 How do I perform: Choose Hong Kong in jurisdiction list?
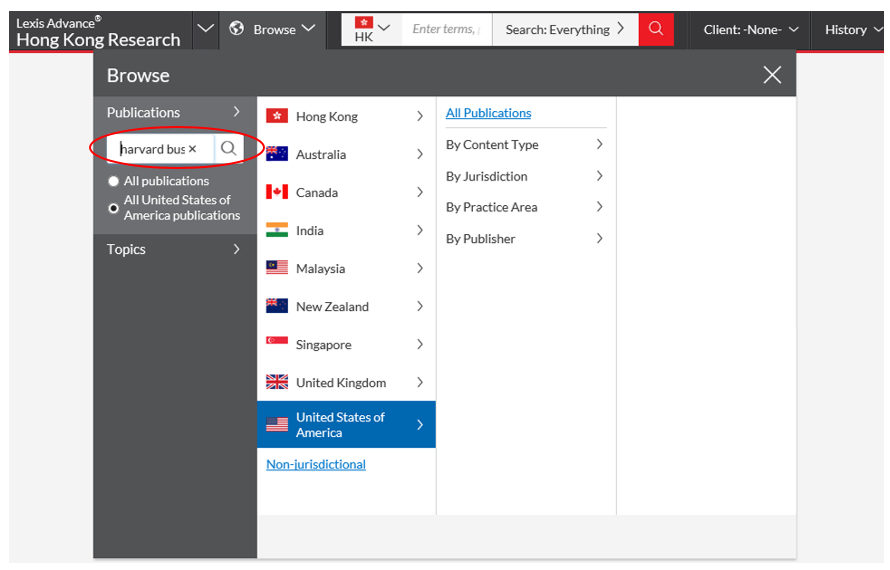point(346,116)
